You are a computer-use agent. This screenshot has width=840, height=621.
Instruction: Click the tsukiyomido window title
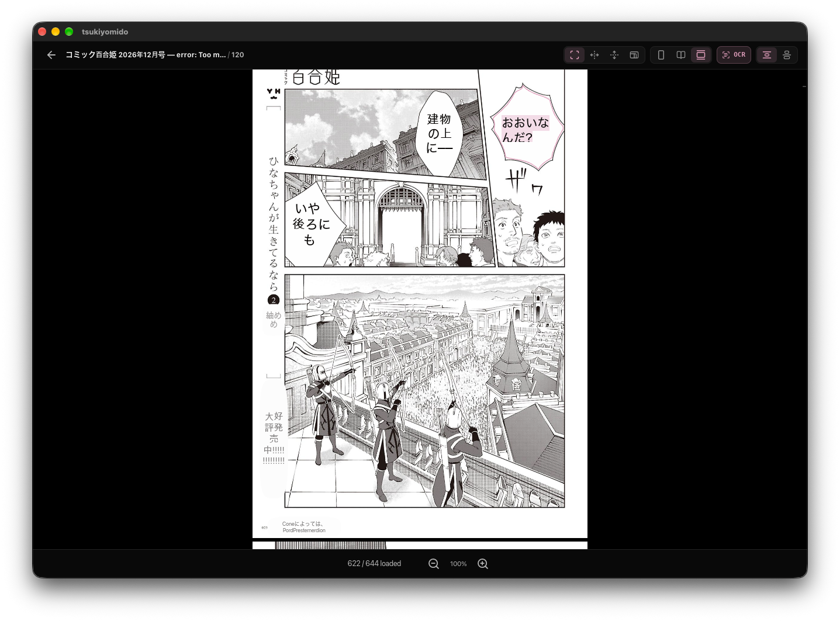click(x=105, y=32)
